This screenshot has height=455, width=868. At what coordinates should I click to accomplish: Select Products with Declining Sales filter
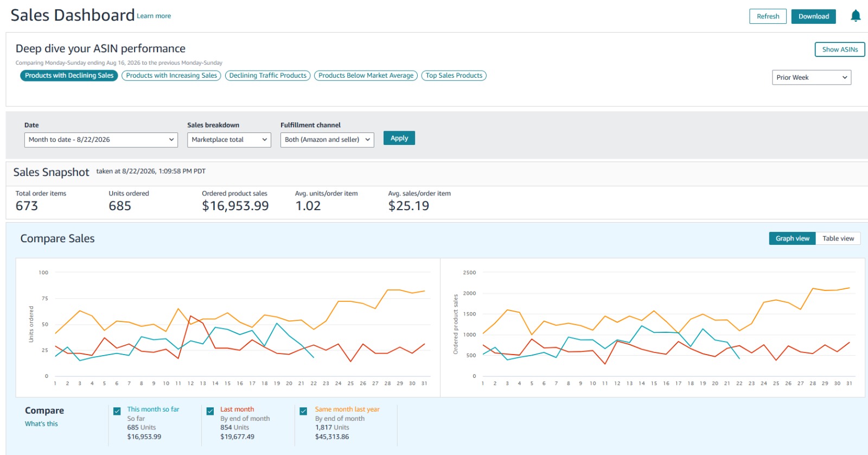(x=69, y=75)
